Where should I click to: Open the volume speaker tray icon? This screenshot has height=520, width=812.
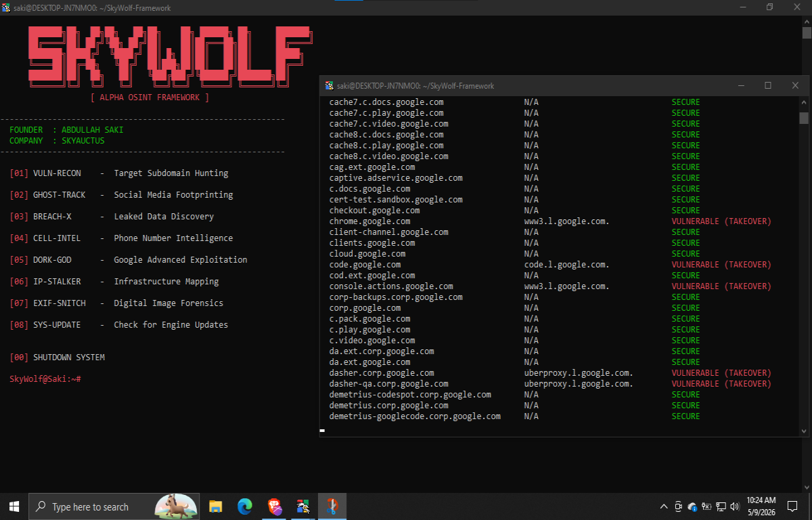click(734, 506)
